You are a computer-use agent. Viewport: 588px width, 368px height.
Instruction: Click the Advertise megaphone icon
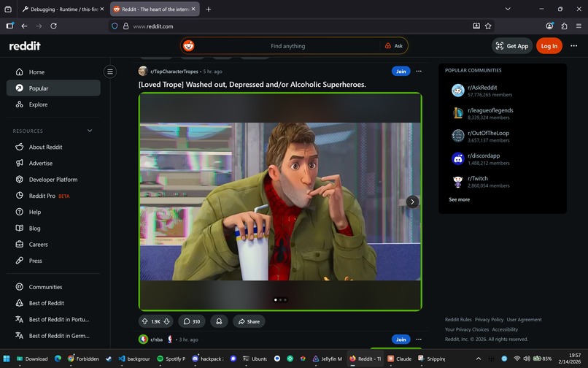[20, 163]
